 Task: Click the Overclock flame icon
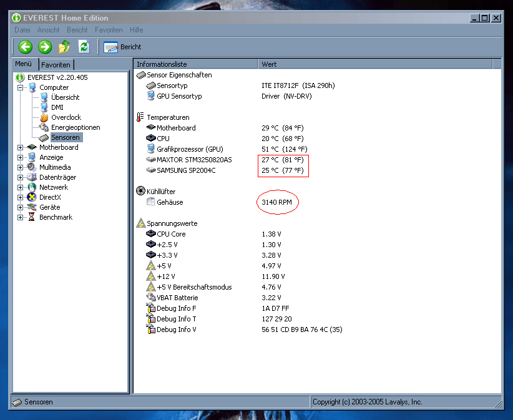[x=44, y=117]
